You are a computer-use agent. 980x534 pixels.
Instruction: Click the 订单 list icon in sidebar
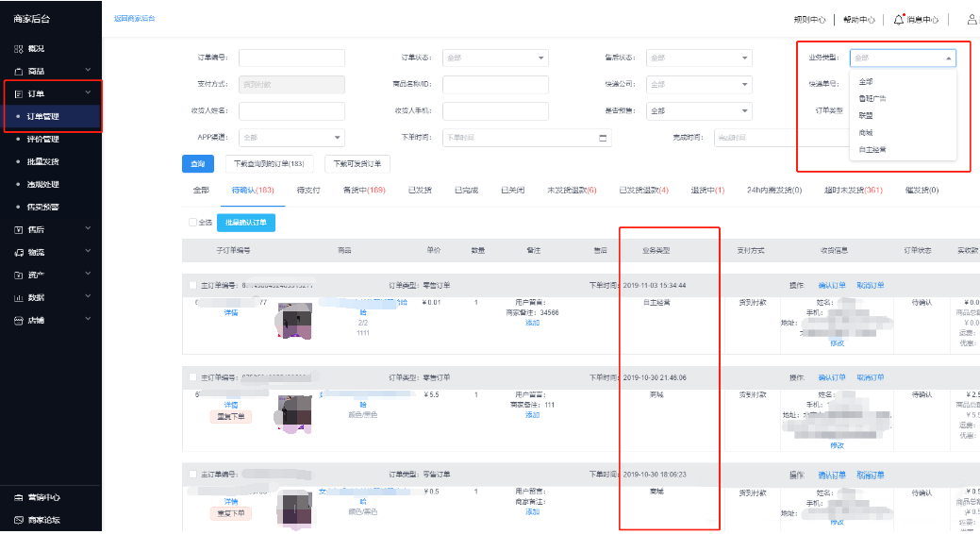click(x=19, y=93)
